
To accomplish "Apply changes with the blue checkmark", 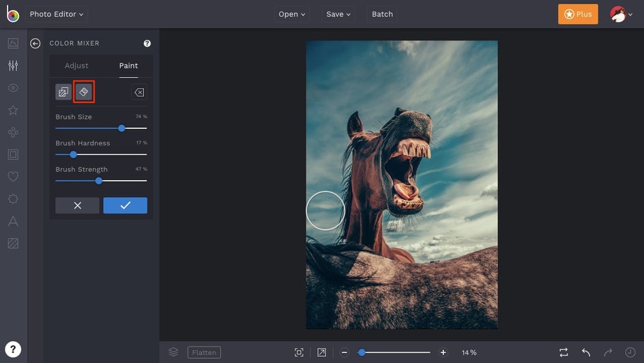I will coord(126,205).
